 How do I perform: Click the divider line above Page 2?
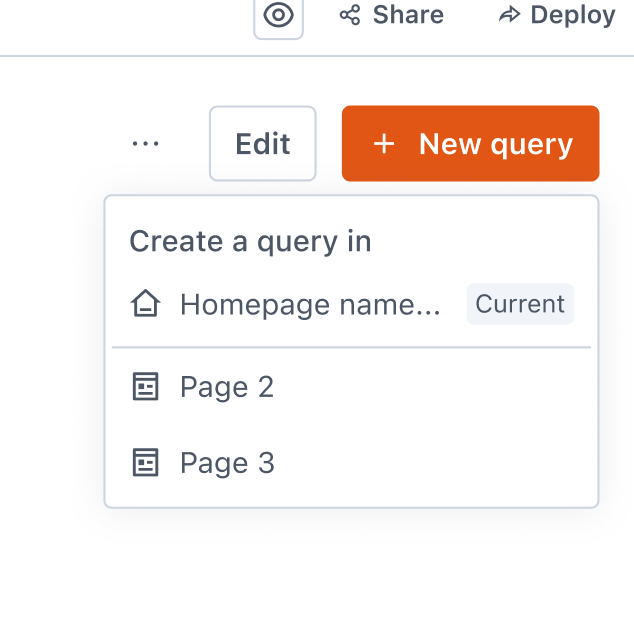click(351, 347)
